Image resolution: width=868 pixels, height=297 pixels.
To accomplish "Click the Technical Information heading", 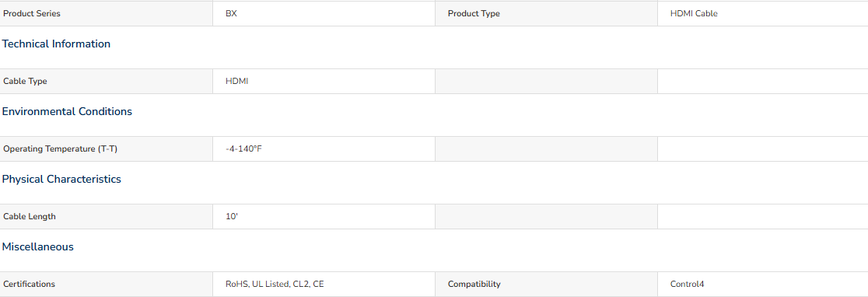I will click(56, 44).
